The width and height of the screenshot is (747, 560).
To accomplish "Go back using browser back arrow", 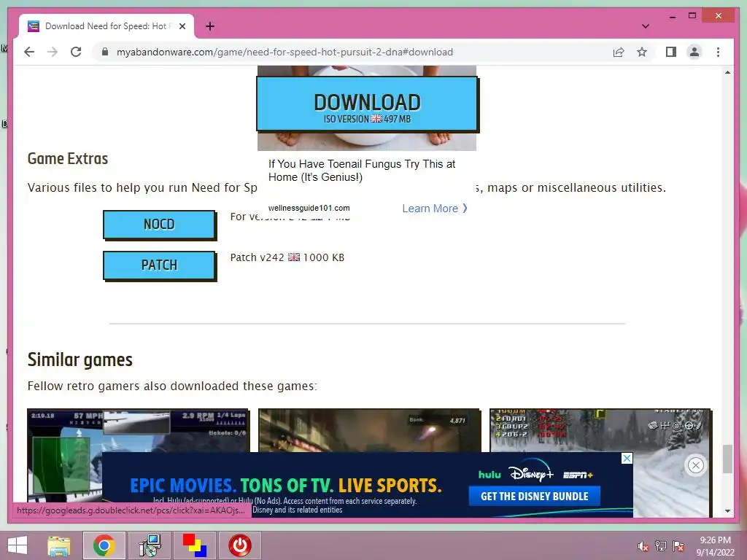I will [x=29, y=52].
